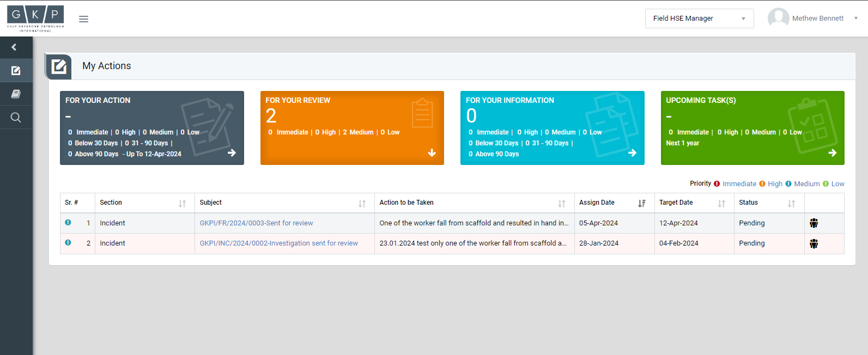Screen dimensions: 868x355
Task: Click down arrow on For Your Review card
Action: tap(432, 153)
